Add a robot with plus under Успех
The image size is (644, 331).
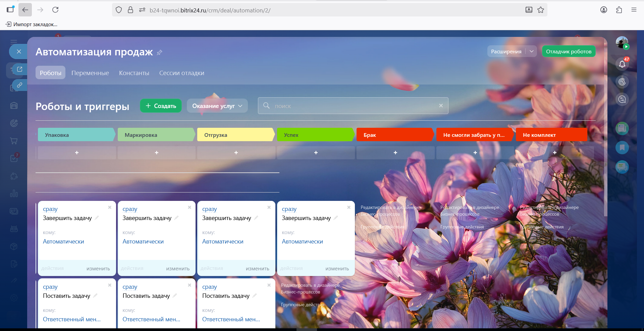pyautogui.click(x=316, y=153)
